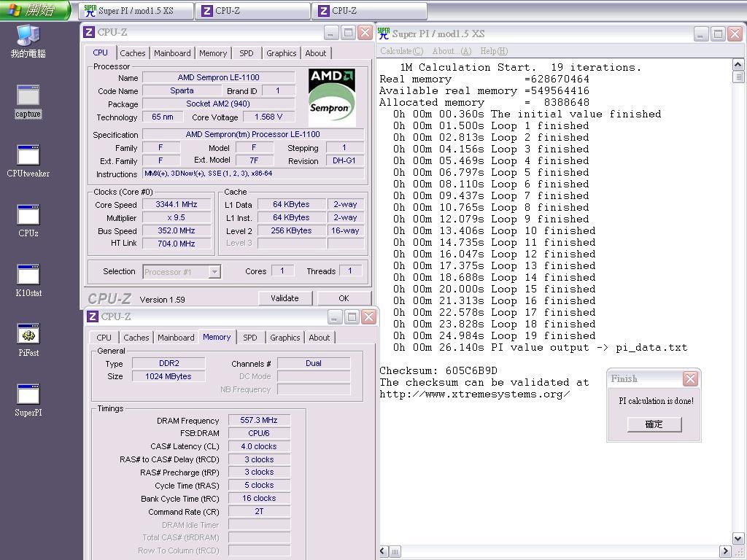747x560 pixels.
Task: Click the Super PI title bar icon
Action: [384, 34]
